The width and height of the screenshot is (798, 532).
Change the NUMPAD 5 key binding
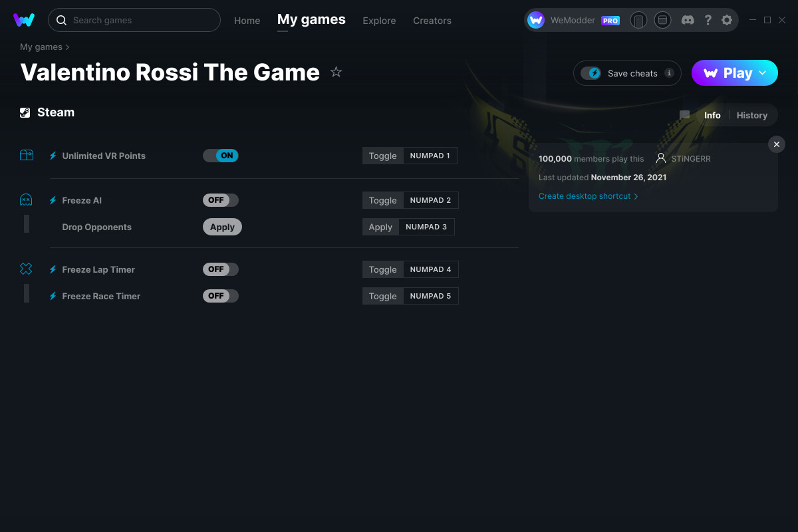coord(431,296)
